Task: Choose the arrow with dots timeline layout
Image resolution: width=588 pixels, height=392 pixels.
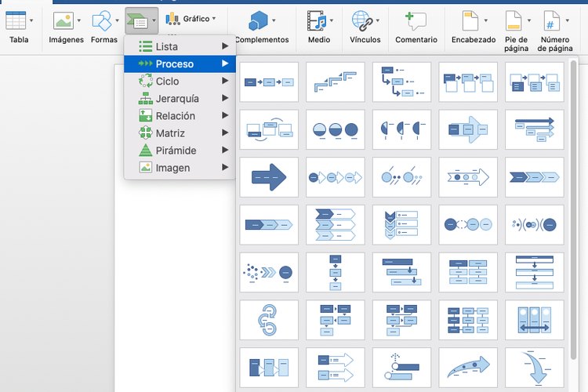Action: click(468, 177)
